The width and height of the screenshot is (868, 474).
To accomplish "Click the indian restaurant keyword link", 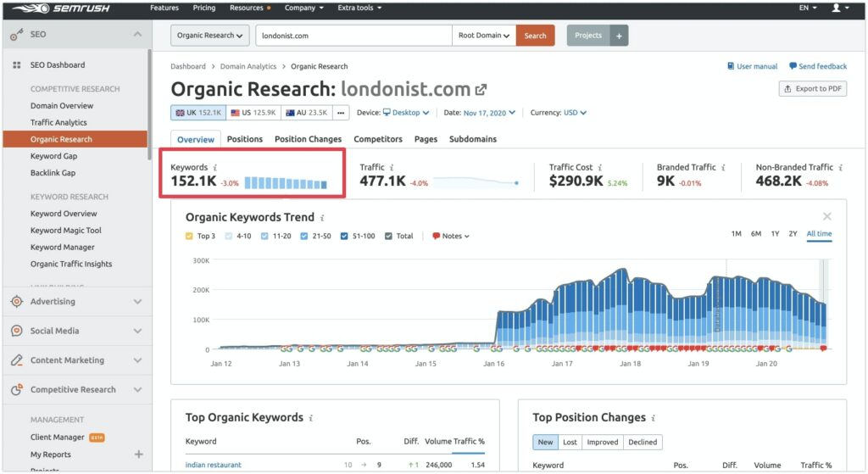I will 213,465.
